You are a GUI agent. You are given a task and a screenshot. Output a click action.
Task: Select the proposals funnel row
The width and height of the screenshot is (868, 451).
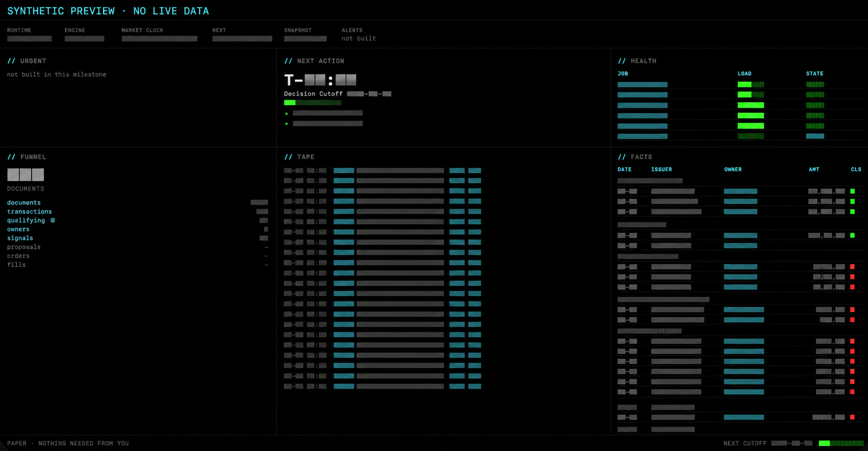click(x=137, y=247)
